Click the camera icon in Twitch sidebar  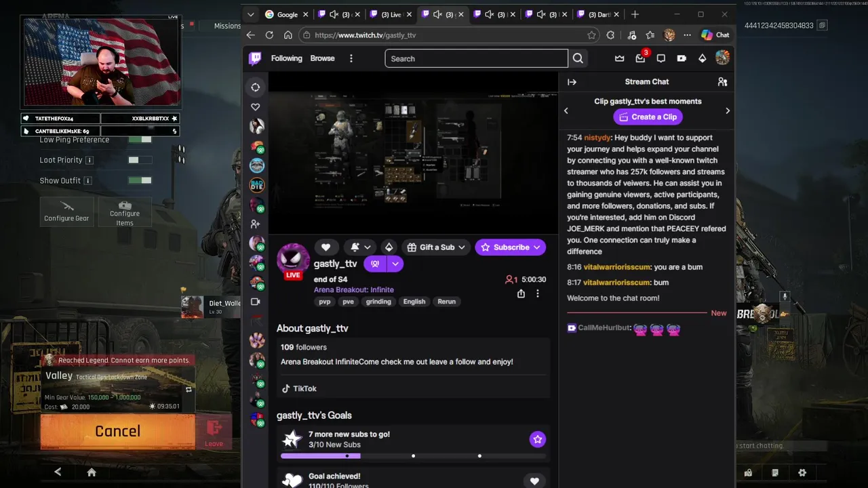pyautogui.click(x=255, y=302)
